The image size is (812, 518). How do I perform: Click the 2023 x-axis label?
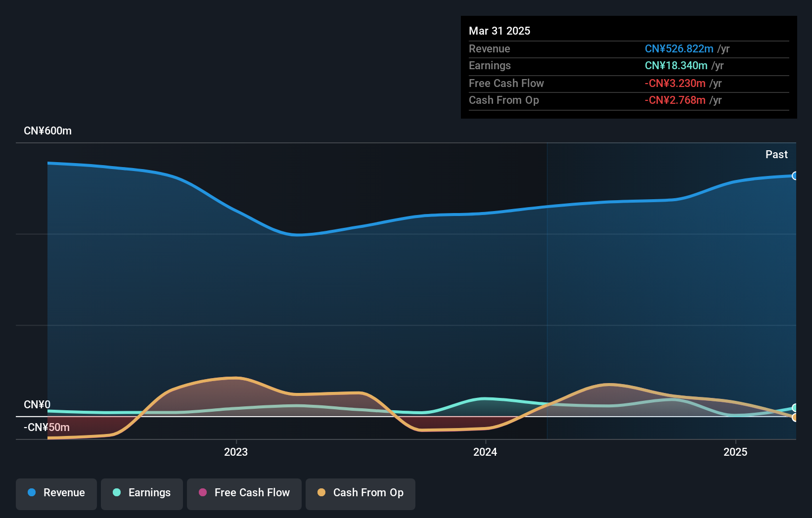(x=236, y=452)
